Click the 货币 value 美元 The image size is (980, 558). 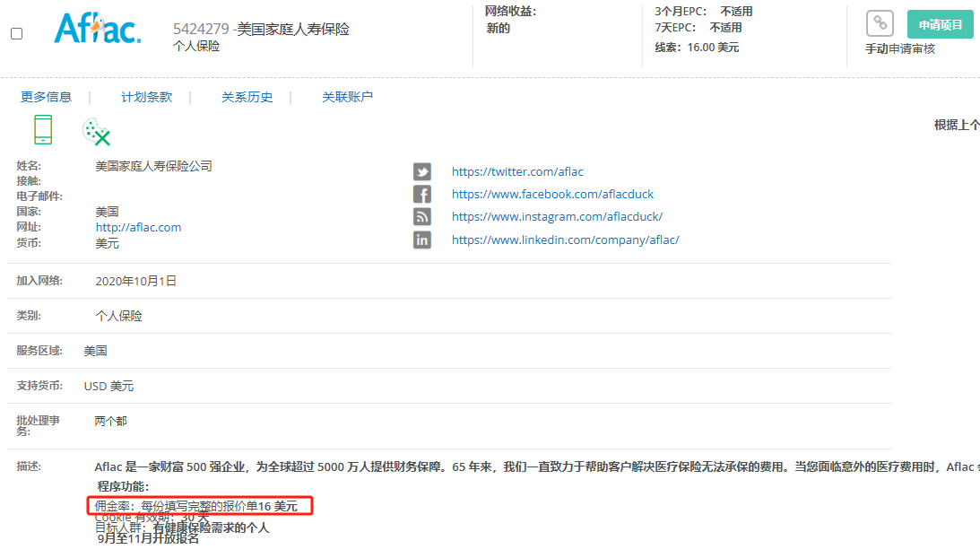pos(107,243)
